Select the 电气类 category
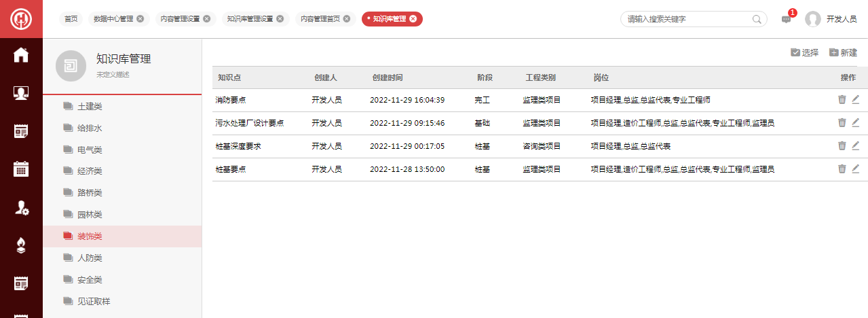 point(122,149)
